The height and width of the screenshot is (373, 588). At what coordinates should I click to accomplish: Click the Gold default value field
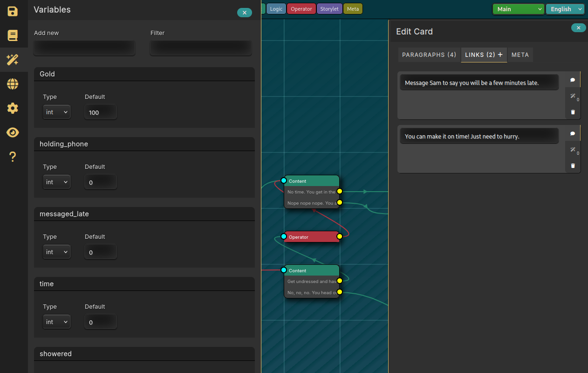click(x=101, y=112)
